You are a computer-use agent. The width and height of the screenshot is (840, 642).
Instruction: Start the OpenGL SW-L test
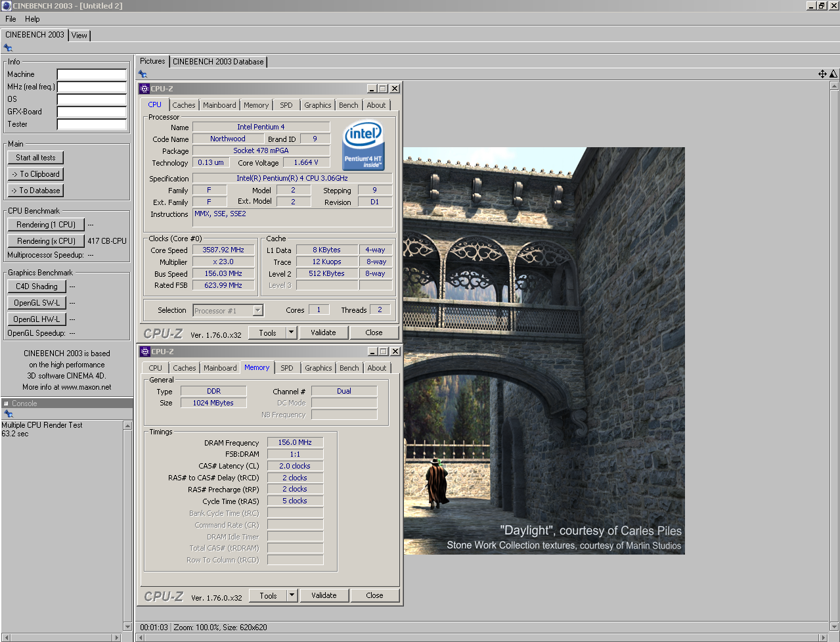pyautogui.click(x=37, y=303)
